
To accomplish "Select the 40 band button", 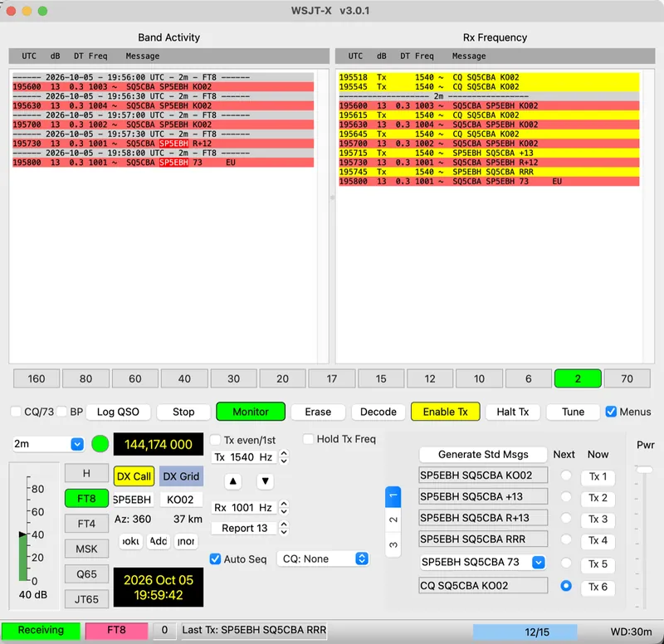I will coord(184,378).
